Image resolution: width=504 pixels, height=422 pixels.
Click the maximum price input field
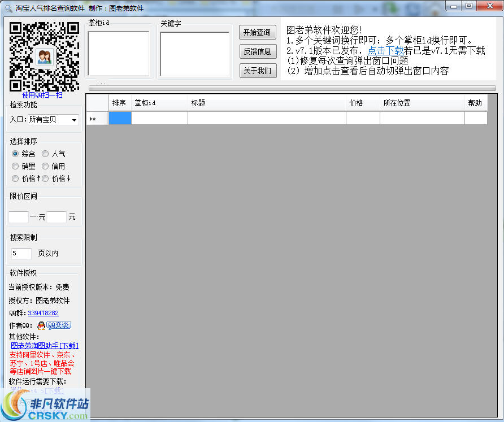[57, 217]
